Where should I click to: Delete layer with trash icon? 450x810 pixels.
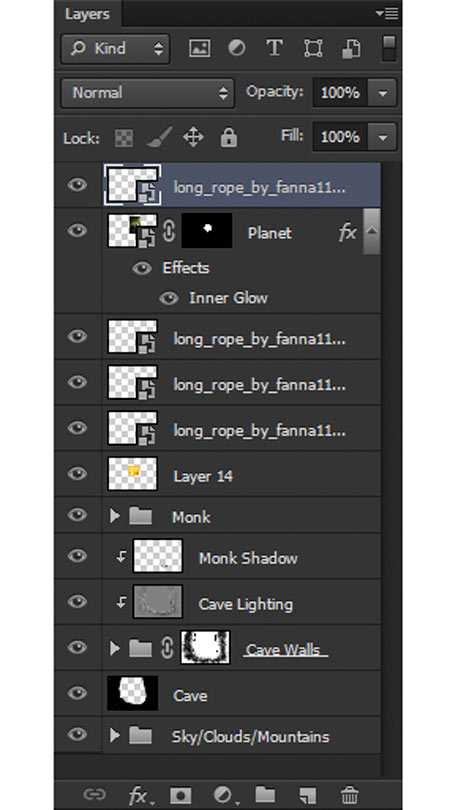(350, 795)
